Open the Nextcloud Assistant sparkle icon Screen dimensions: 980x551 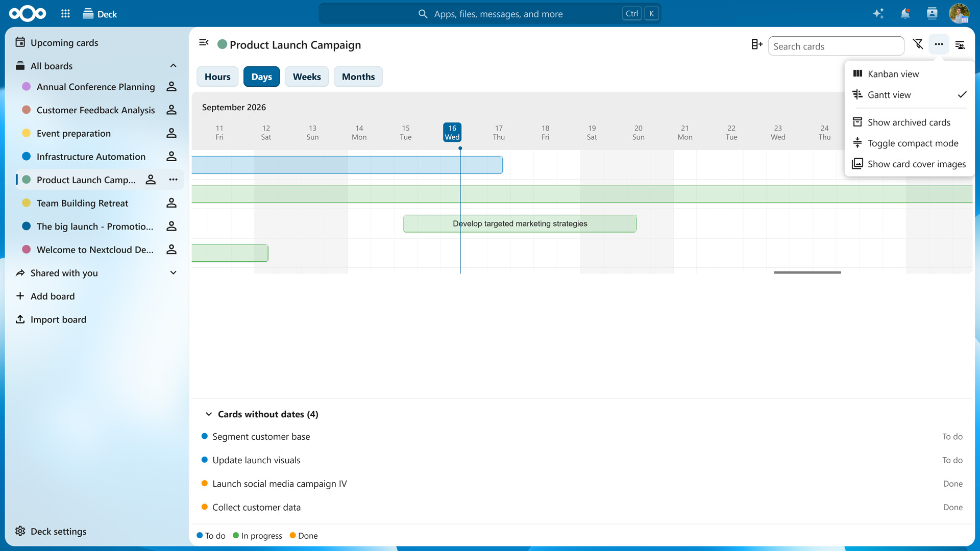point(878,14)
